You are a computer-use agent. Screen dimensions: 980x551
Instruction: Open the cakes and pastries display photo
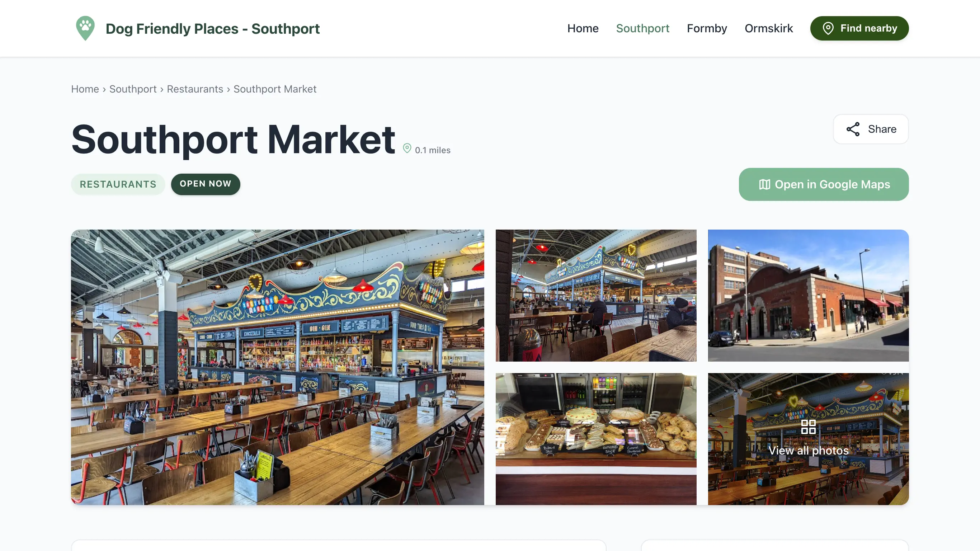click(596, 439)
